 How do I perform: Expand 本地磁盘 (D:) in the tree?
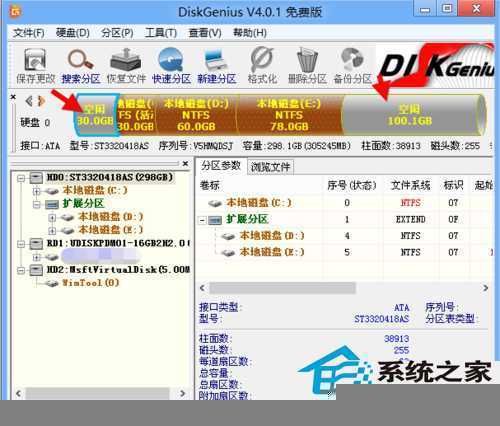tap(52, 218)
